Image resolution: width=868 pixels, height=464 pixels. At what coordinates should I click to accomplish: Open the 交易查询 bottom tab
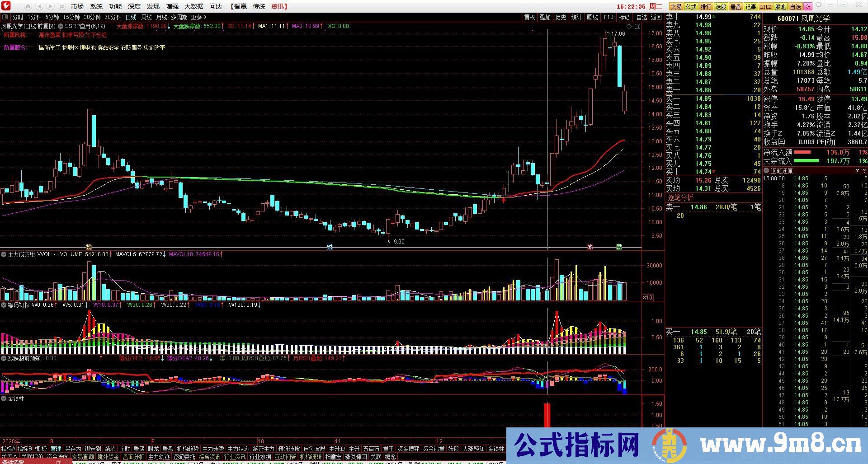pos(83,457)
